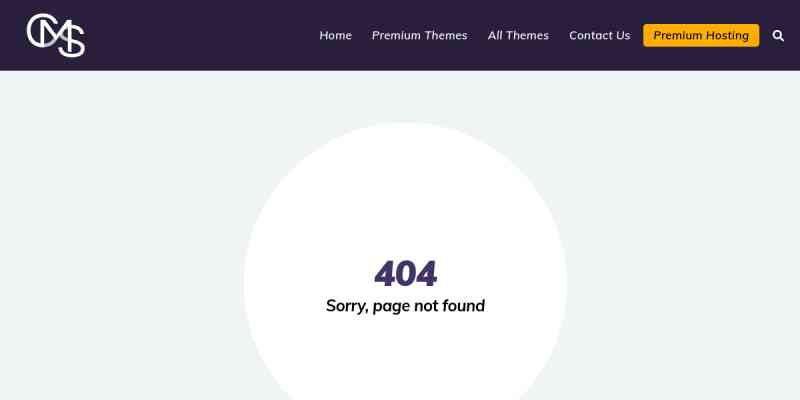Return to the homepage via the site logo
Viewport: 800px width, 400px height.
pos(56,35)
